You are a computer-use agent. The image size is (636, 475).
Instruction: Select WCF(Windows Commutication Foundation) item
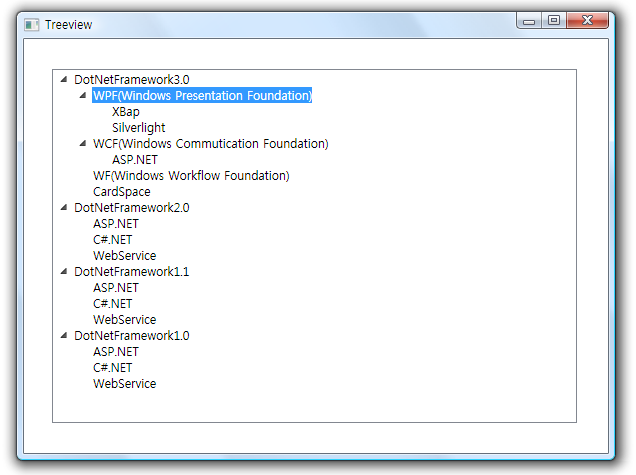pos(211,144)
